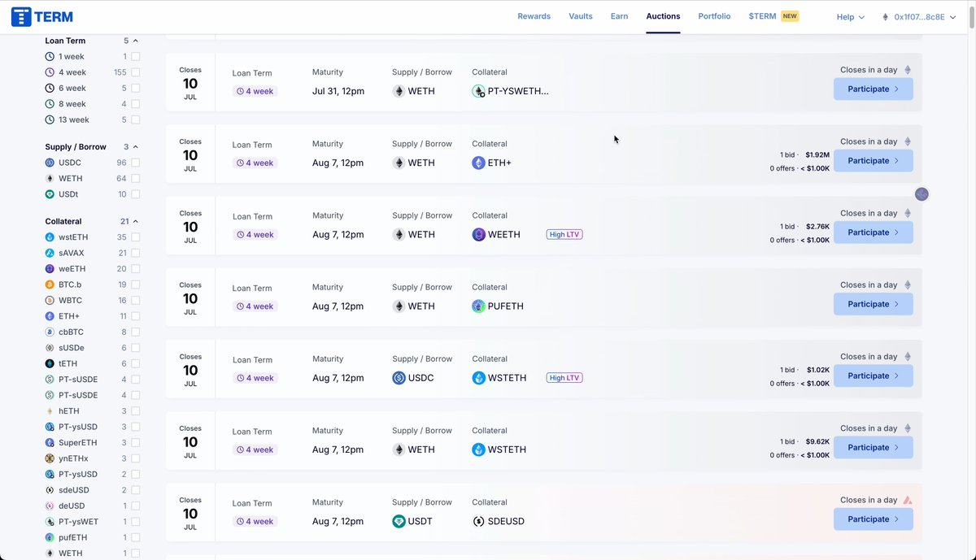976x560 pixels.
Task: Click the tETH filter token icon
Action: [x=50, y=363]
